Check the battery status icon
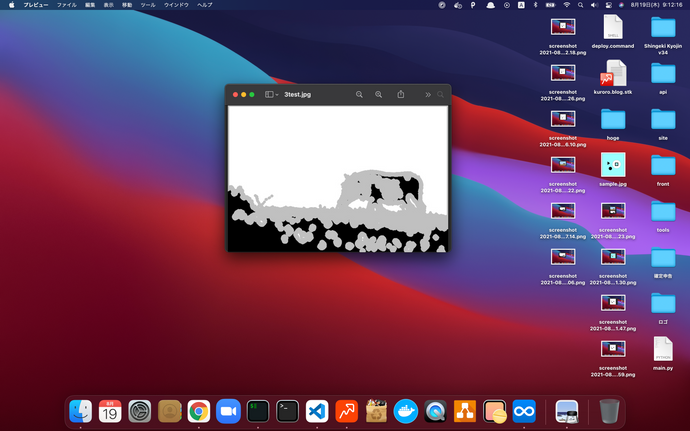 (551, 5)
